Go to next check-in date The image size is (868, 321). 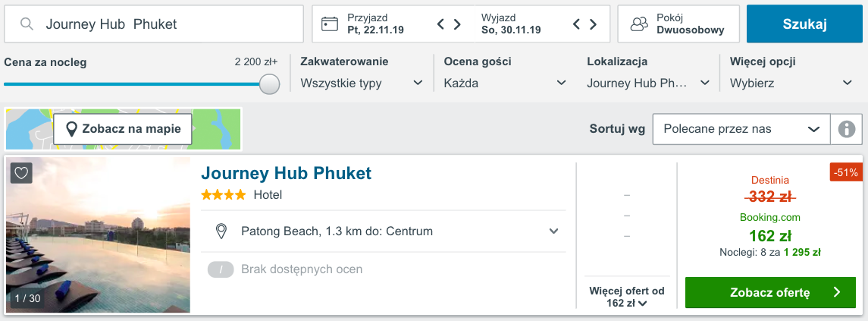457,24
